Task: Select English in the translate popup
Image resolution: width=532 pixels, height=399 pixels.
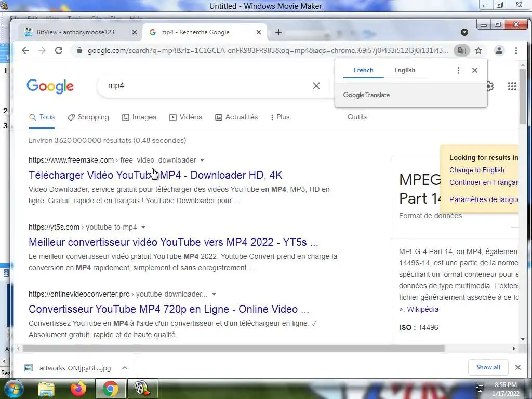Action: pos(405,70)
